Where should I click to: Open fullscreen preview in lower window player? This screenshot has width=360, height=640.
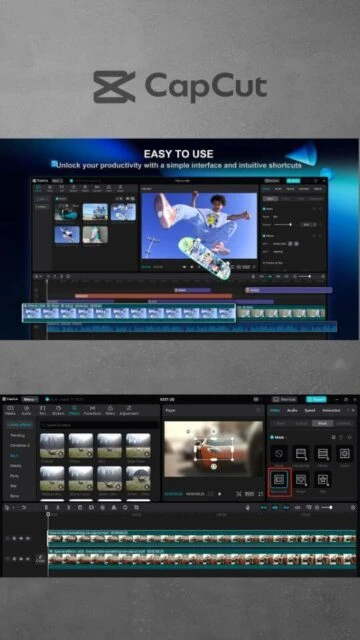click(x=260, y=494)
